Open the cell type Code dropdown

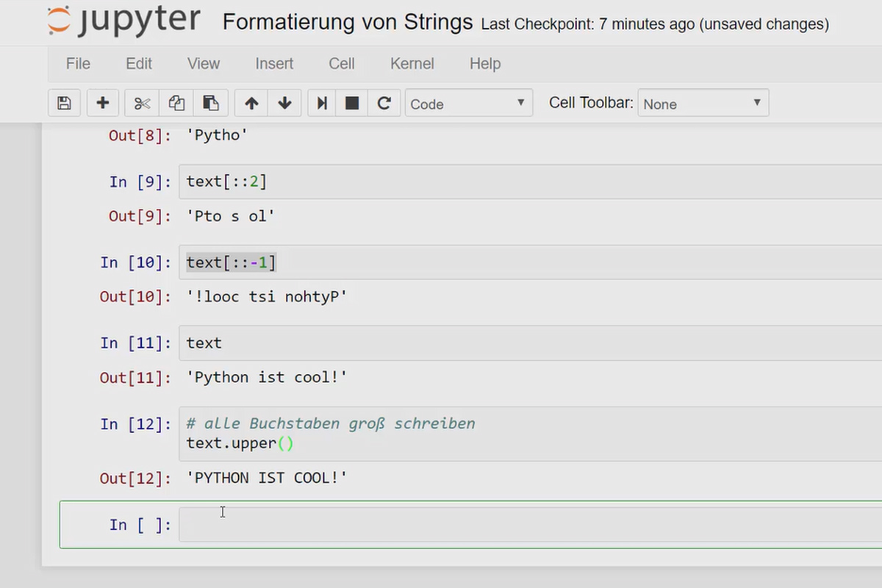point(469,104)
